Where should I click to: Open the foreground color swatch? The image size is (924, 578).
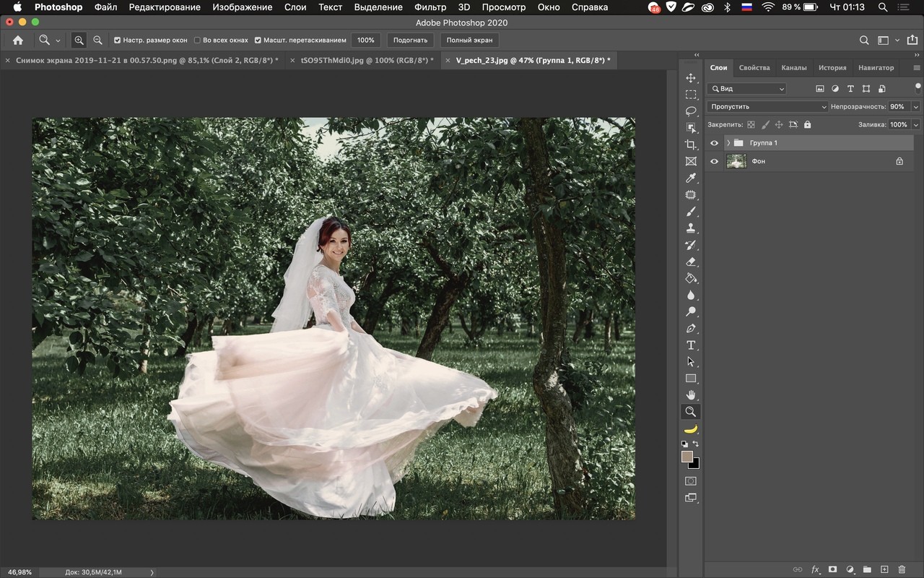click(x=687, y=457)
